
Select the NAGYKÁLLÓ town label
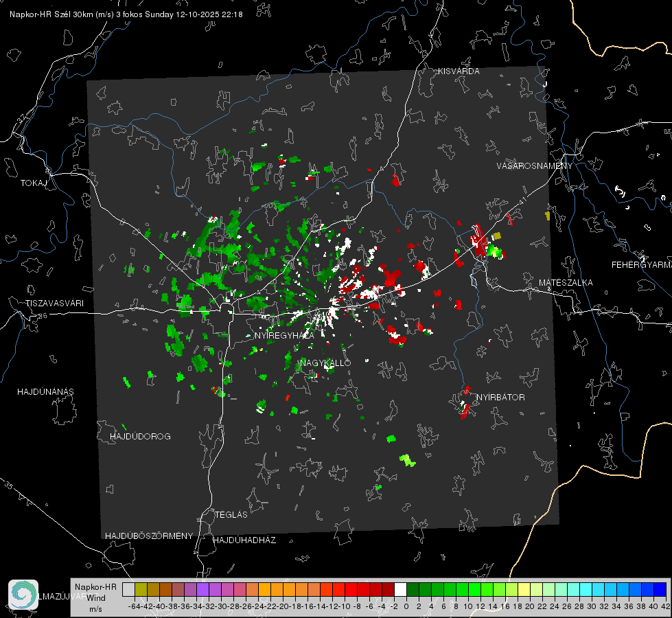click(325, 363)
